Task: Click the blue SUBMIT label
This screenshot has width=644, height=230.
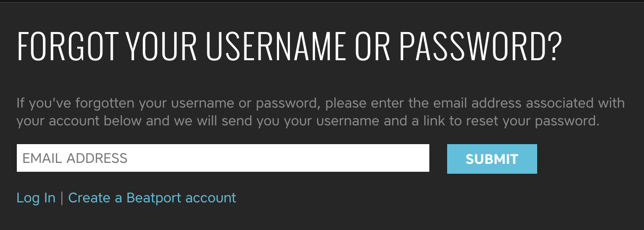Action: point(492,159)
